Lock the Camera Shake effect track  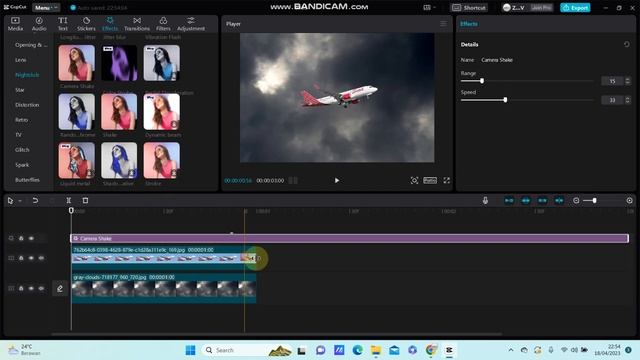[21, 238]
